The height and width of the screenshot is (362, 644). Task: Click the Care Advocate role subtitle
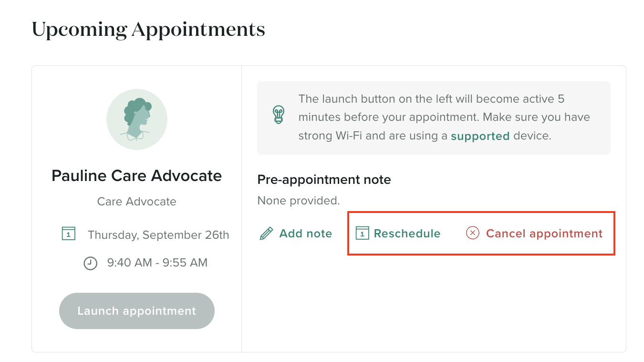click(x=137, y=202)
